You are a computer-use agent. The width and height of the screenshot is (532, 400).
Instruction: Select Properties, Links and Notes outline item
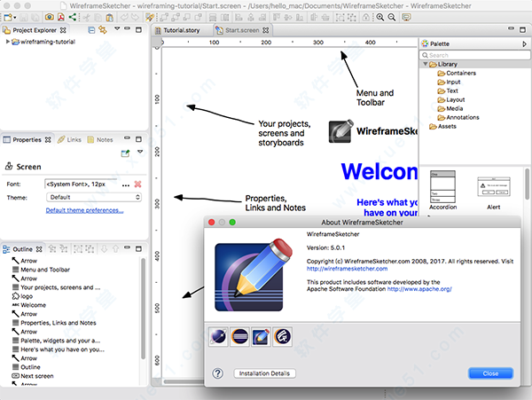pyautogui.click(x=59, y=323)
